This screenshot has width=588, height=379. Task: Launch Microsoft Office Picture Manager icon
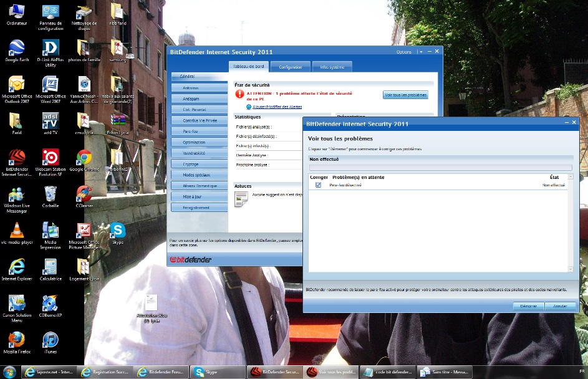click(x=84, y=236)
